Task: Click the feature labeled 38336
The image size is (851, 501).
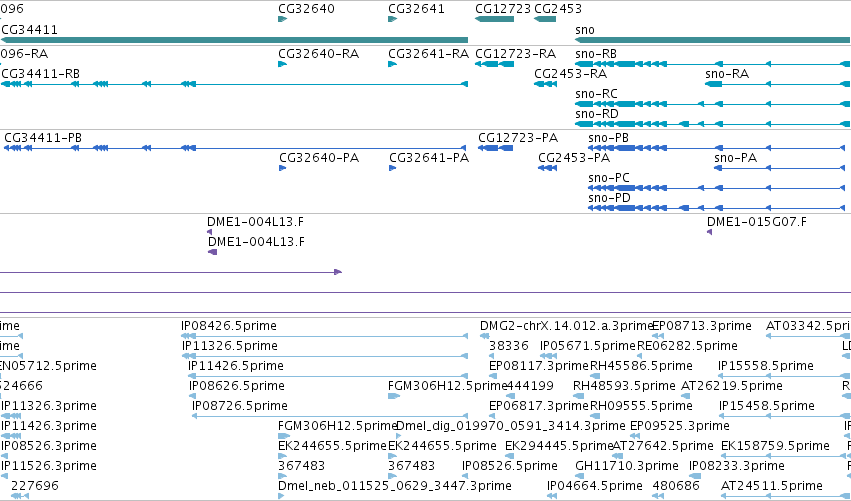Action: [509, 346]
